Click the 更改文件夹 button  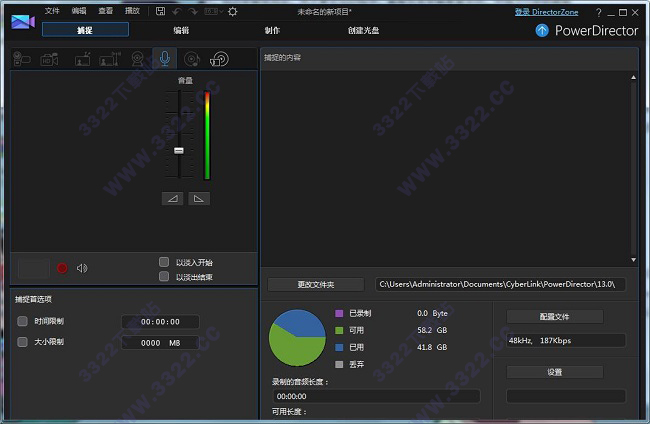(316, 284)
